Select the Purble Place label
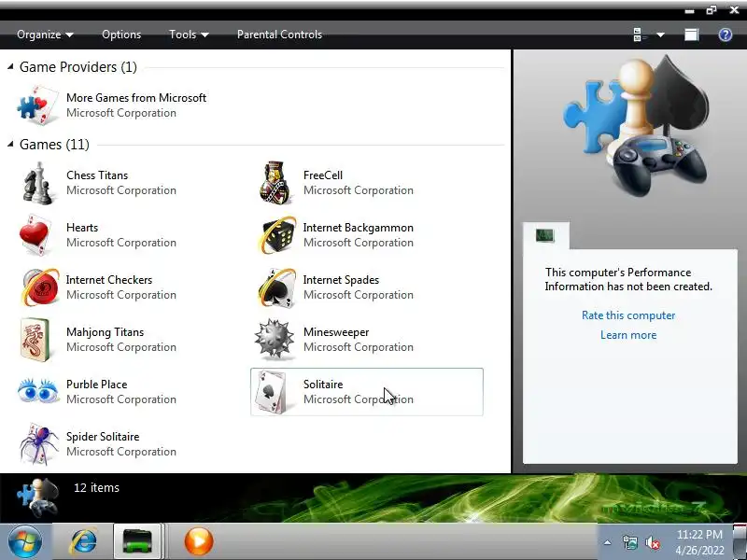The image size is (747, 560). point(97,385)
